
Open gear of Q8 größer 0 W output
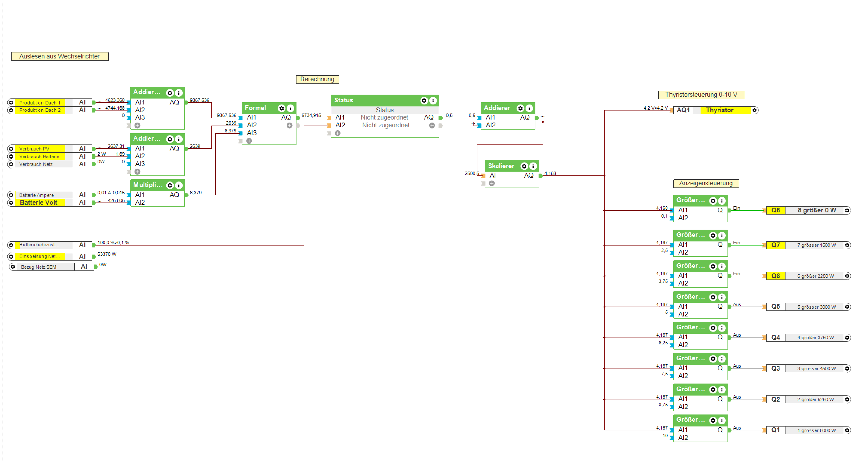847,210
